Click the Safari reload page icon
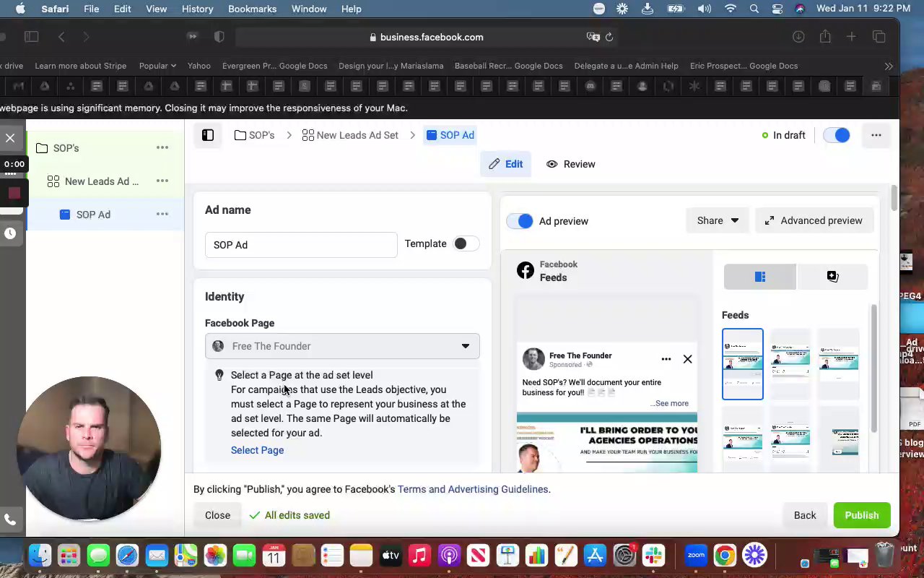 point(609,37)
